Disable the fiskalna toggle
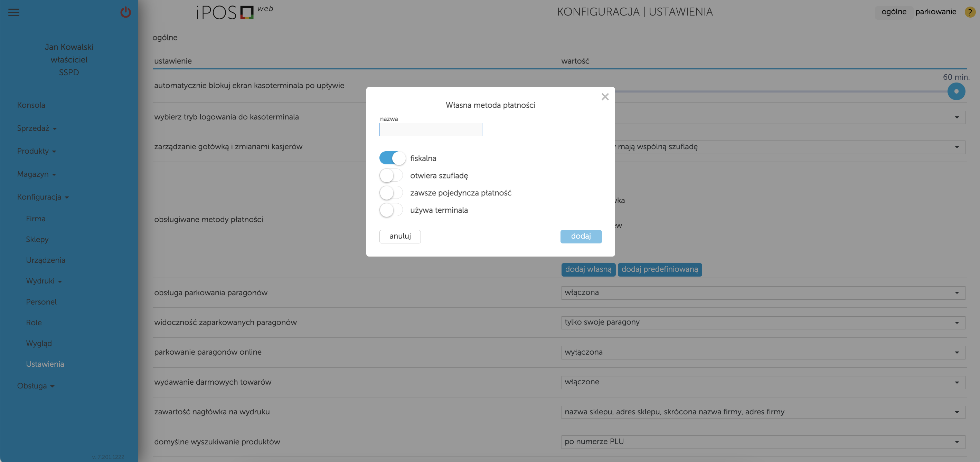The width and height of the screenshot is (980, 462). 392,158
